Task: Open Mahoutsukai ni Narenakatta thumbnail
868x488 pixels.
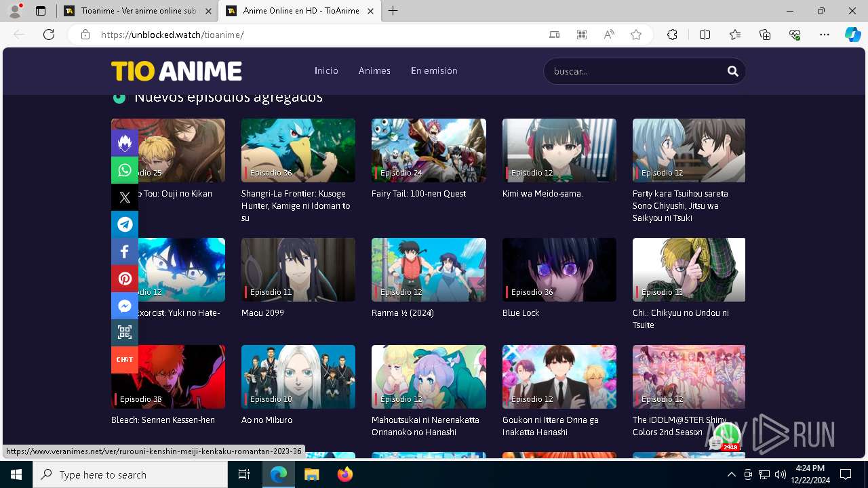Action: pyautogui.click(x=429, y=377)
